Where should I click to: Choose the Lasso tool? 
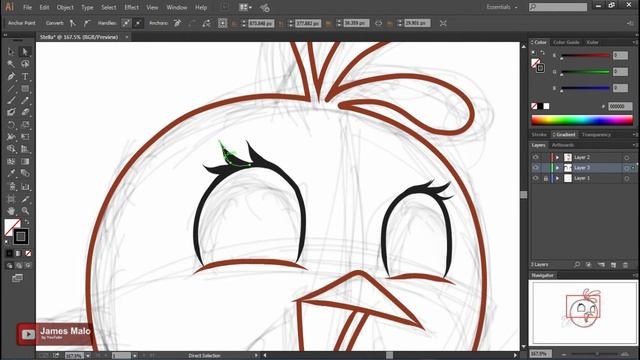point(25,64)
